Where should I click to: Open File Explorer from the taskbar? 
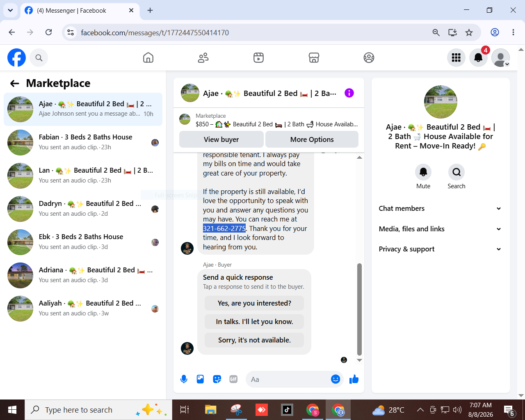(x=210, y=410)
